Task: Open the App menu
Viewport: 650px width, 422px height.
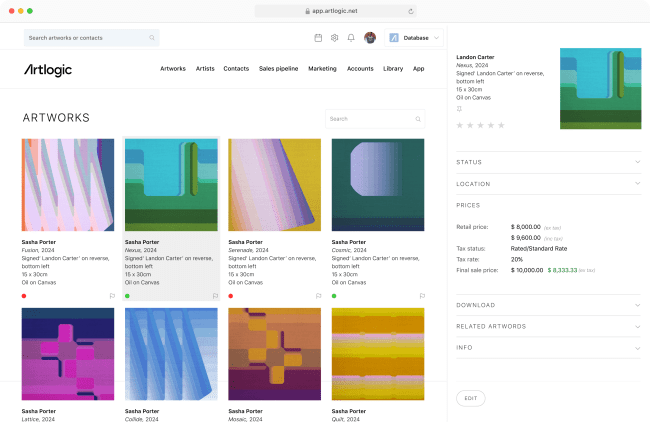Action: [x=419, y=69]
